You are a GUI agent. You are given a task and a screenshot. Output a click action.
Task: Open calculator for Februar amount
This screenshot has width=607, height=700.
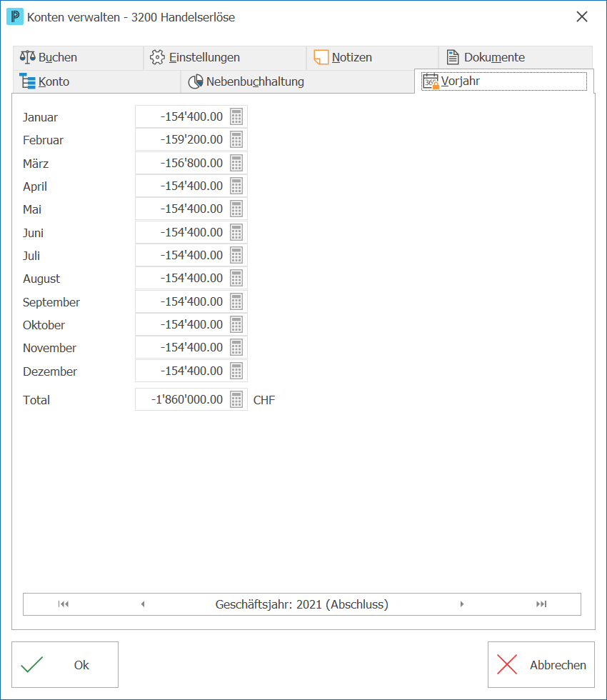point(236,140)
